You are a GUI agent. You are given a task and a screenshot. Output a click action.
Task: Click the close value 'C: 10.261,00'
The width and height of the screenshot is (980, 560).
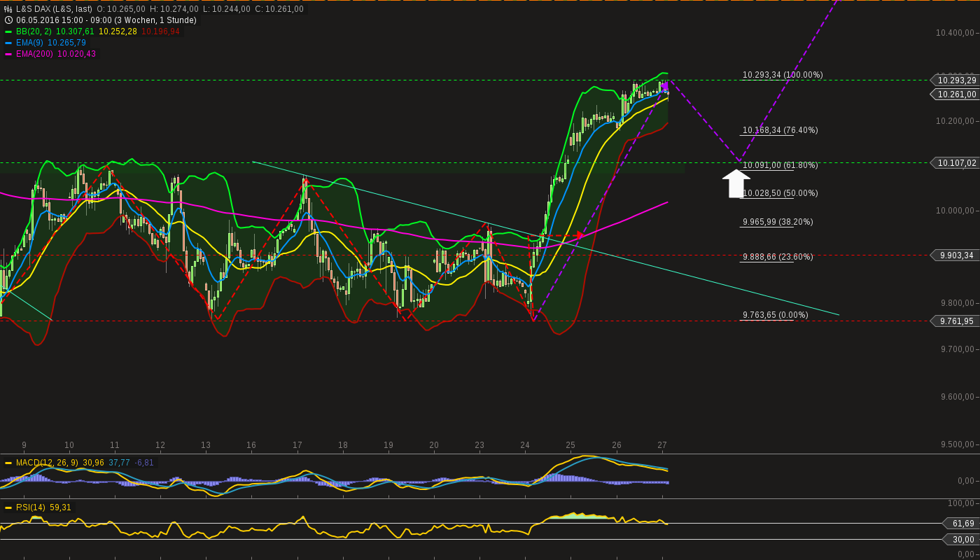coord(279,9)
